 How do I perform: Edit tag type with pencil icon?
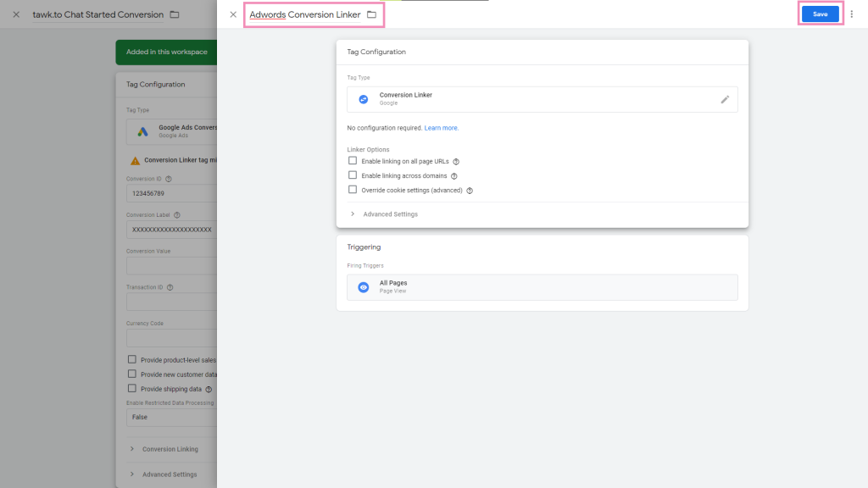(x=725, y=100)
